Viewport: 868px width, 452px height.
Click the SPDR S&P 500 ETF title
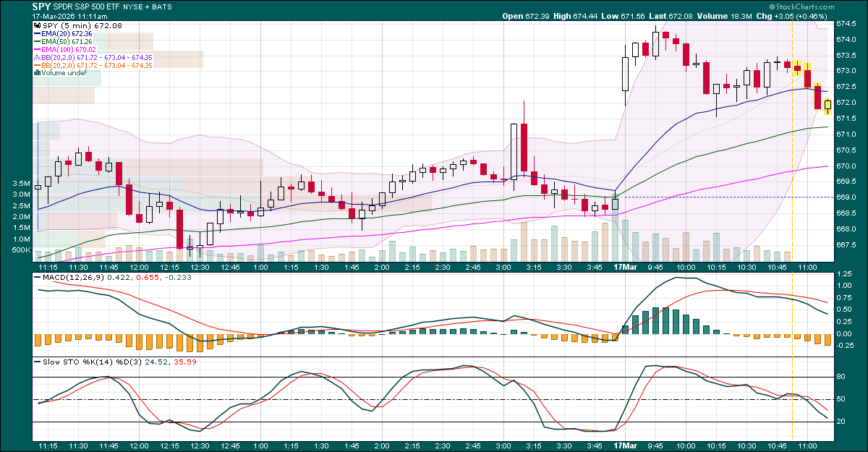(88, 7)
